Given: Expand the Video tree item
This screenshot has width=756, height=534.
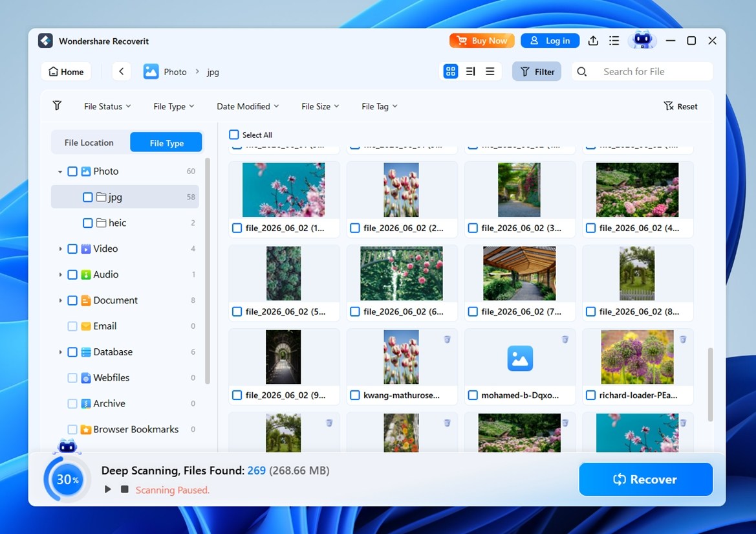Looking at the screenshot, I should (61, 249).
